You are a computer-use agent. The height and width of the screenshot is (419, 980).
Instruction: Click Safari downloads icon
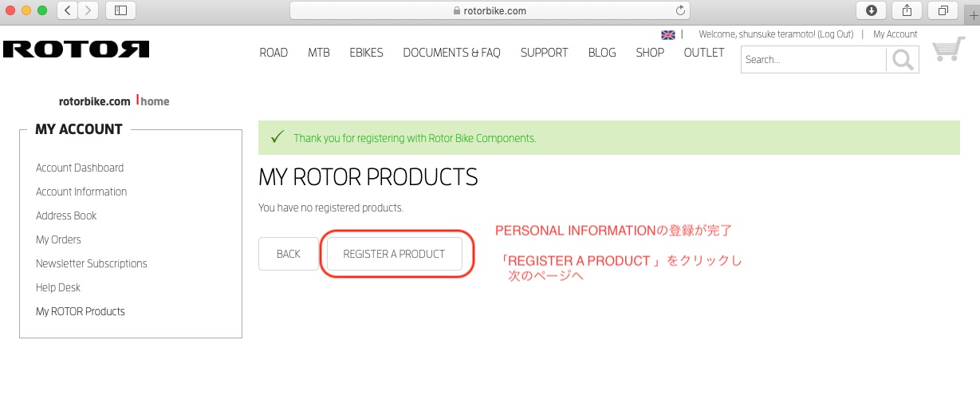click(x=872, y=10)
